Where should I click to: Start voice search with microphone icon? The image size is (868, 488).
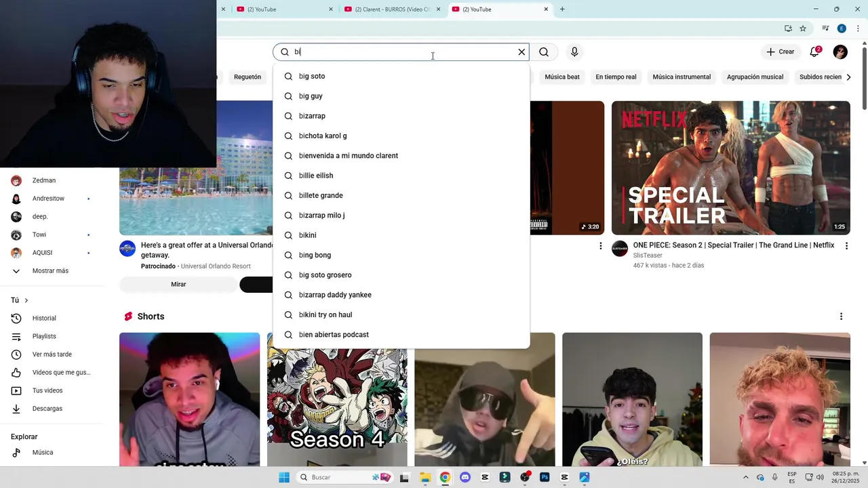click(574, 52)
